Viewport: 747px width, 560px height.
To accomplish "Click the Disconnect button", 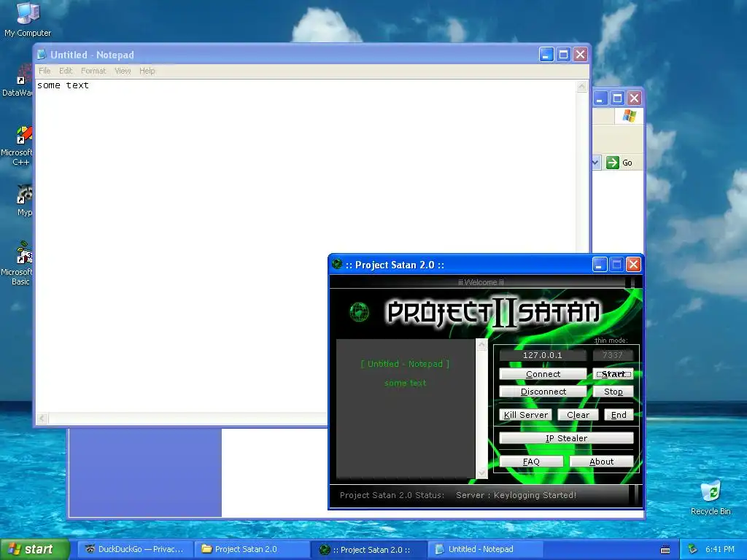I will [543, 392].
